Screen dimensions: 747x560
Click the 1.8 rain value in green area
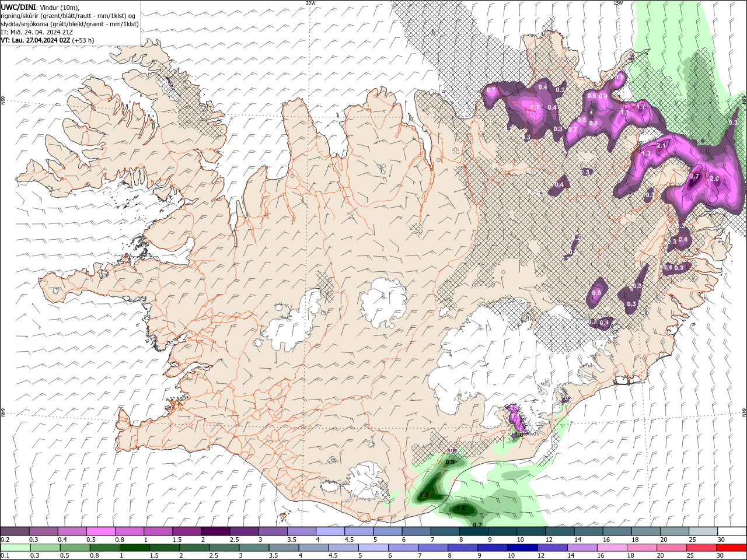click(424, 495)
